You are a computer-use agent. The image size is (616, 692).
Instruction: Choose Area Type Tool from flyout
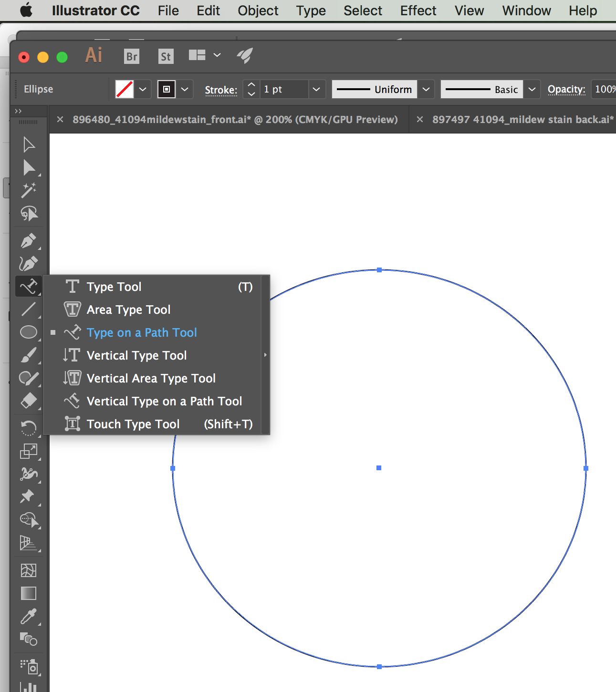click(153, 310)
